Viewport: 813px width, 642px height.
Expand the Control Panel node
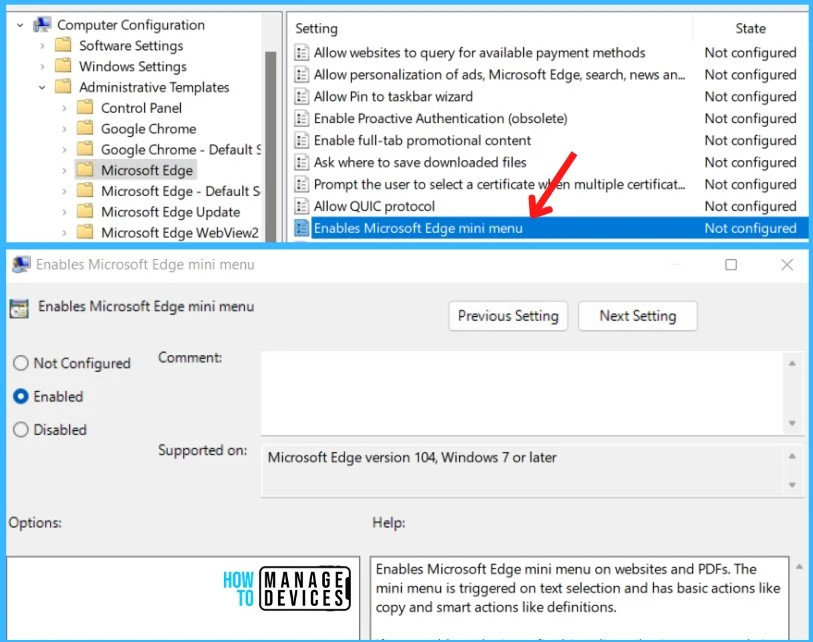[x=64, y=108]
